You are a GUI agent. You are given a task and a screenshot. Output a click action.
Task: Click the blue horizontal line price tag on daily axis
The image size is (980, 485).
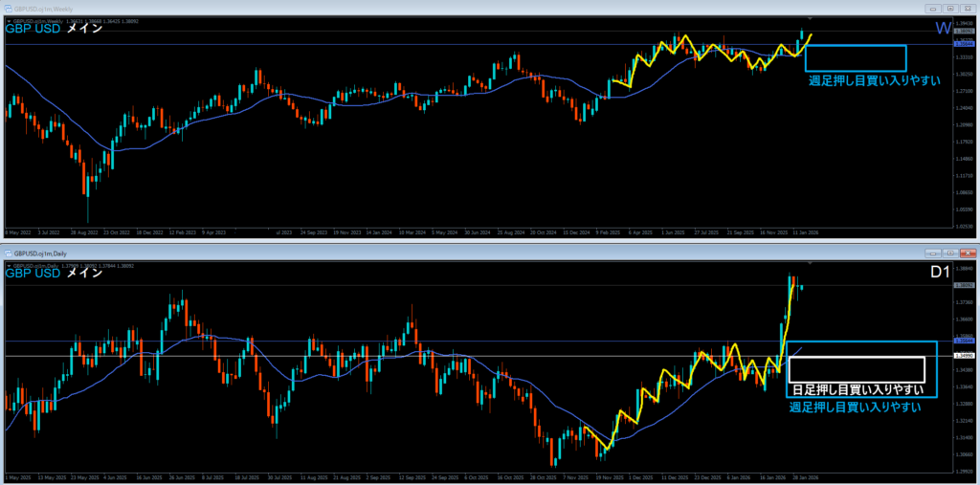964,341
